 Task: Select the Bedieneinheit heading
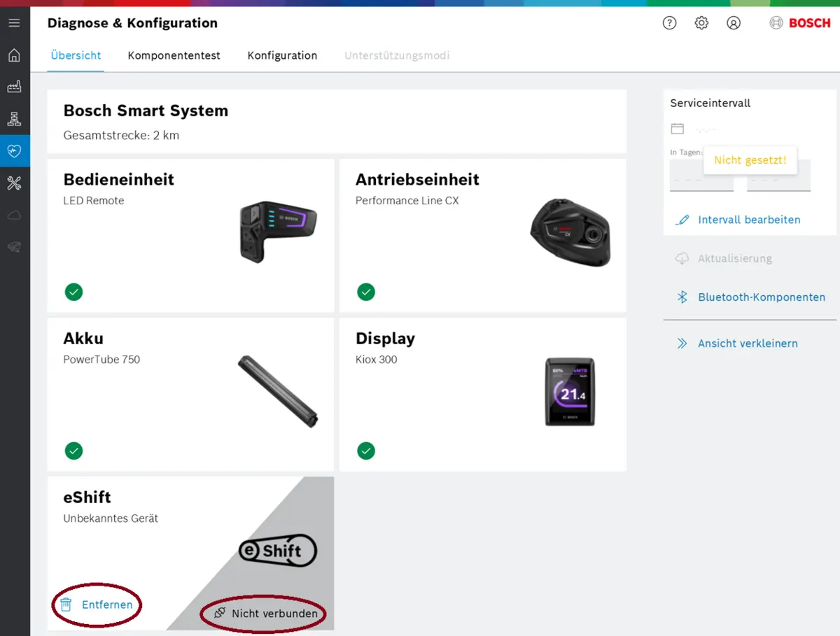pyautogui.click(x=118, y=179)
